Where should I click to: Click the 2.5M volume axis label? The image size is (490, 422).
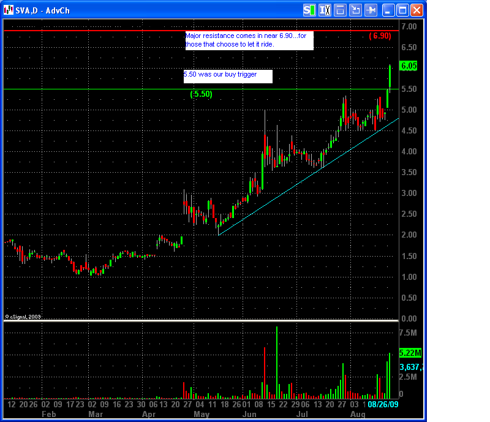point(408,377)
